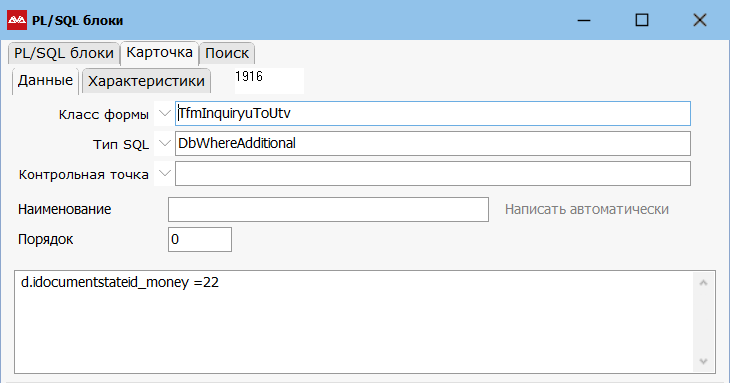Open the Класс формы dropdown arrow
The width and height of the screenshot is (730, 383).
click(164, 114)
